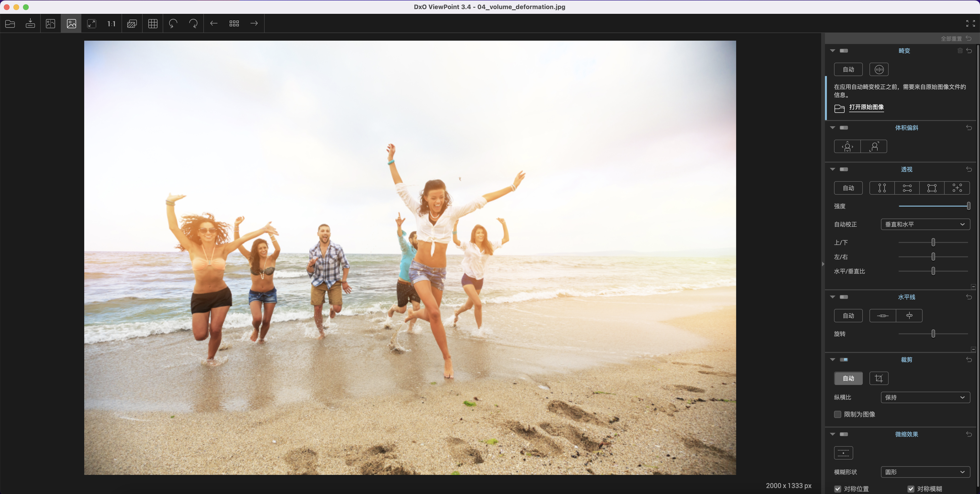Open the 自动校正 dropdown
Viewport: 980px width, 494px height.
(x=925, y=224)
